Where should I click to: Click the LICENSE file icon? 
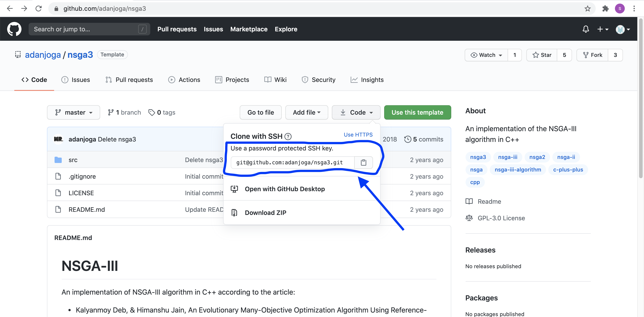(58, 193)
